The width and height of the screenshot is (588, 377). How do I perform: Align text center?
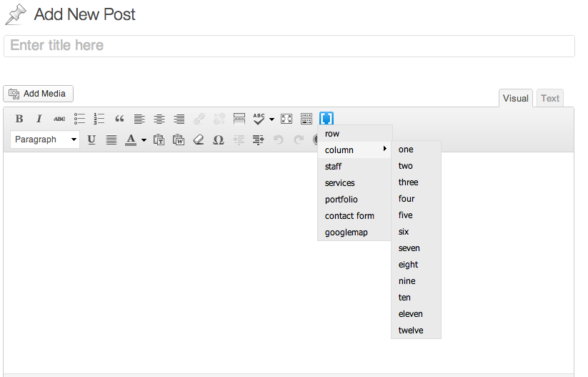point(159,119)
